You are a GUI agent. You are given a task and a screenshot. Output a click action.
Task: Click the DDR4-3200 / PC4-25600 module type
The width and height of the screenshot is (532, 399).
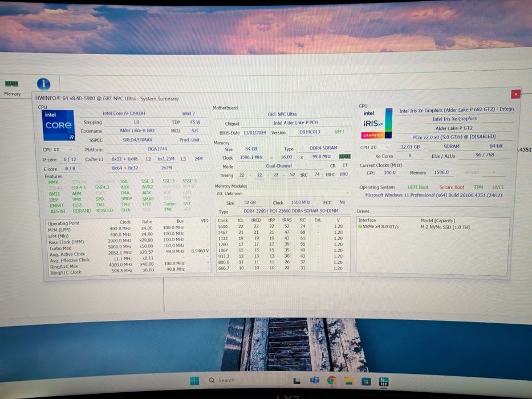pos(291,211)
